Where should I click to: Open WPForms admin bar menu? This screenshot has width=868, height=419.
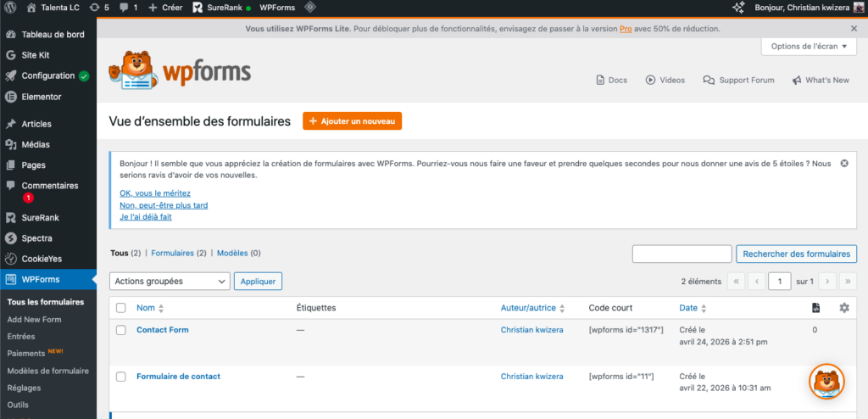click(277, 8)
